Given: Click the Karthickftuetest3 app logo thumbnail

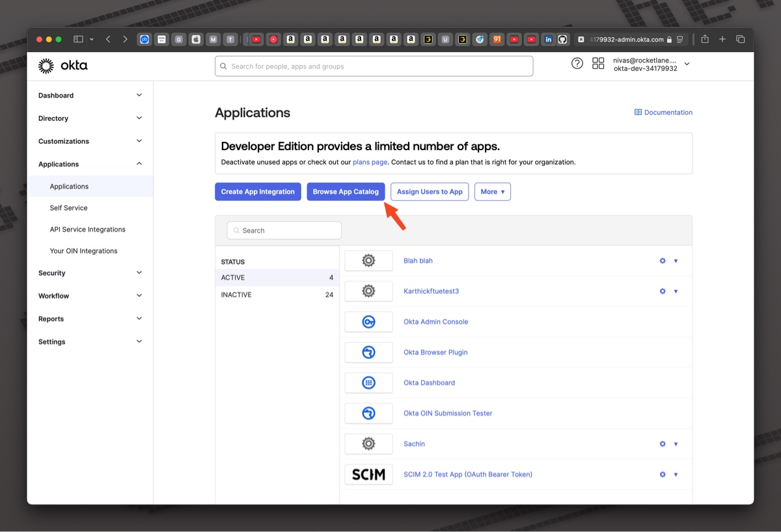Looking at the screenshot, I should point(368,291).
